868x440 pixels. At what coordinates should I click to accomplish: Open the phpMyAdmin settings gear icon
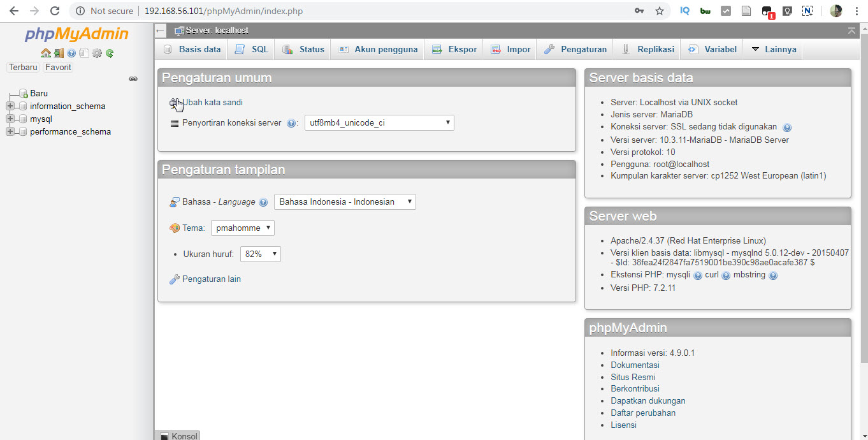97,53
